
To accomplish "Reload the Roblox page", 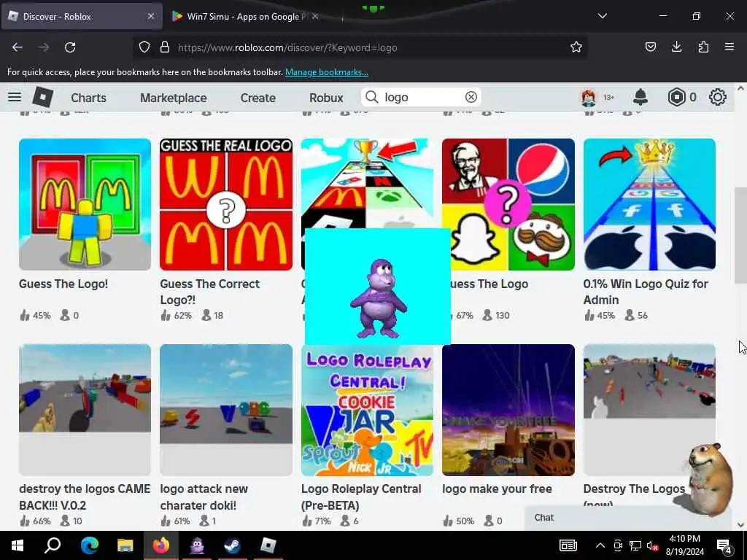I will click(70, 47).
